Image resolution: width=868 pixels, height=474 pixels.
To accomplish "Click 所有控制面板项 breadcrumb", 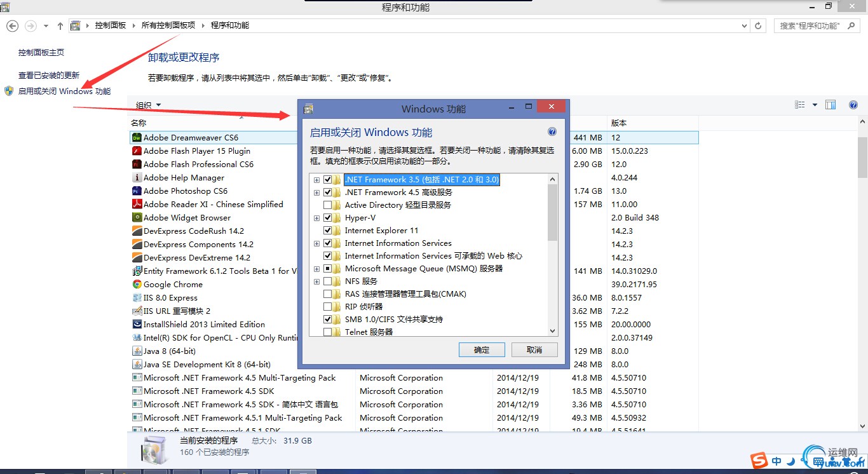I will pos(168,25).
